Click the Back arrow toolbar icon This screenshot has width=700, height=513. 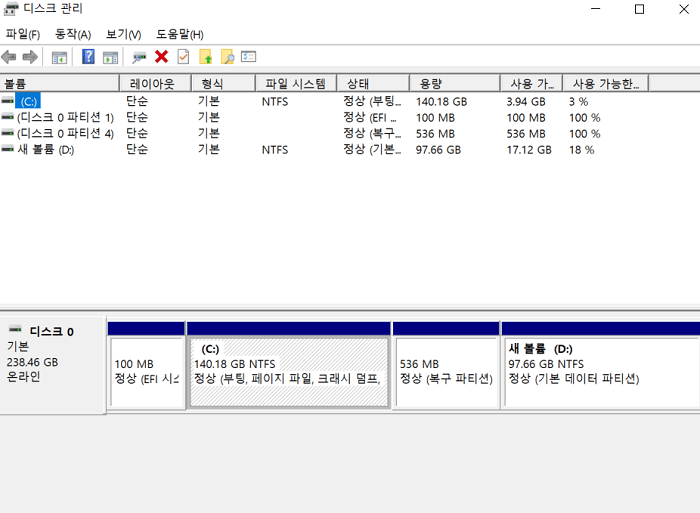(x=9, y=57)
